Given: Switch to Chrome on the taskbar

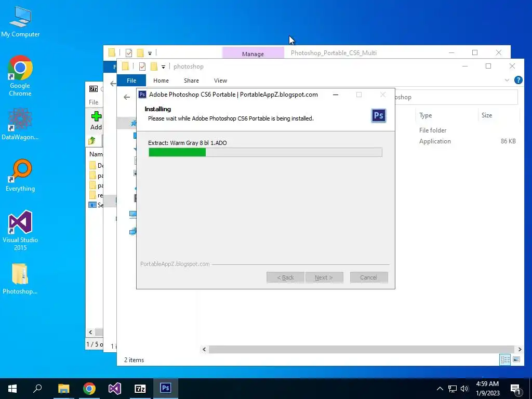Looking at the screenshot, I should pos(89,389).
